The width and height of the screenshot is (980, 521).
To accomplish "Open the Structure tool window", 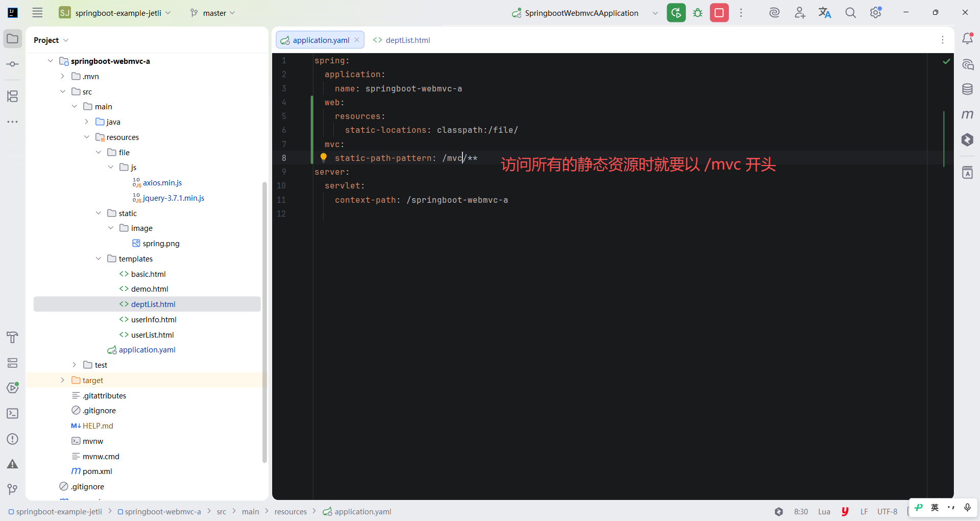I will (13, 96).
